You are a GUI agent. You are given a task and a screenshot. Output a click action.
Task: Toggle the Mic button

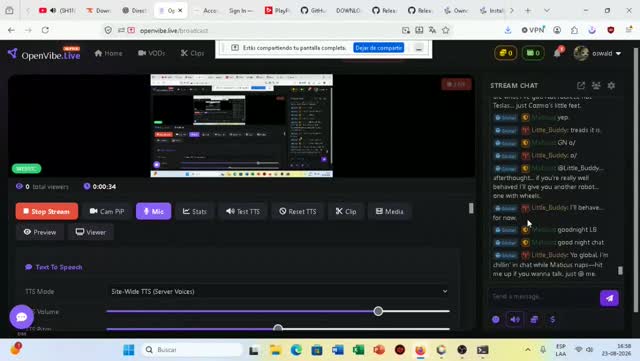[x=153, y=211]
